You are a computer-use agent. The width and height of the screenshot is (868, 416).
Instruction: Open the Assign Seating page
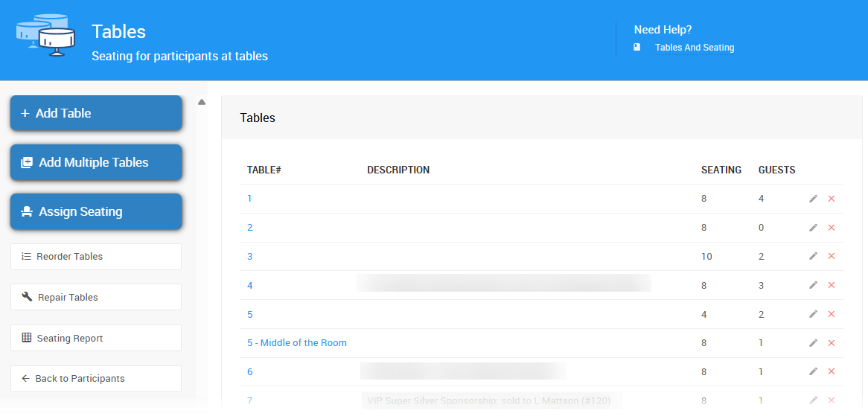[96, 211]
